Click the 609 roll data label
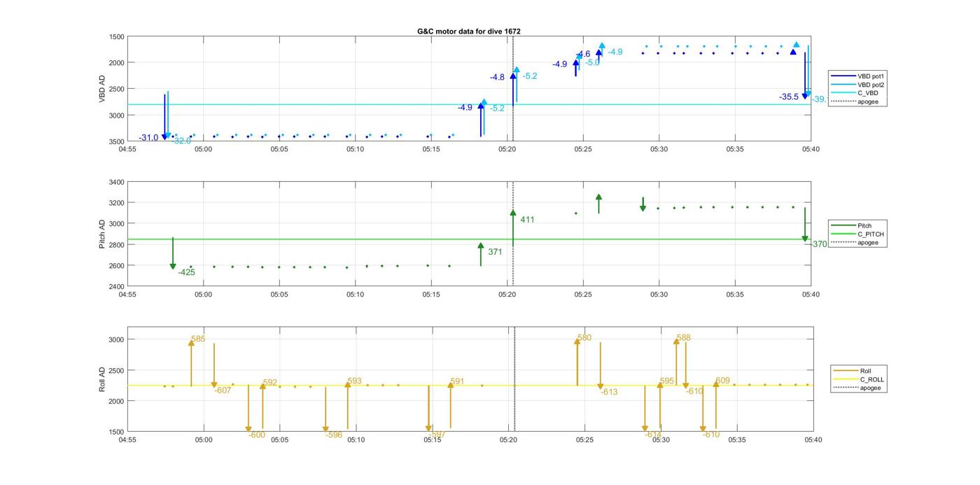 tap(723, 381)
